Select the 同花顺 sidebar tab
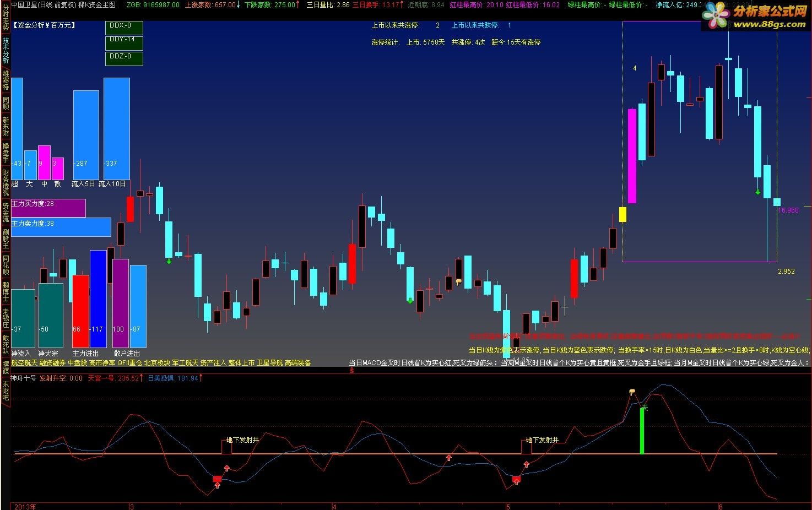Screen dimensions: 812x510 point(6,265)
